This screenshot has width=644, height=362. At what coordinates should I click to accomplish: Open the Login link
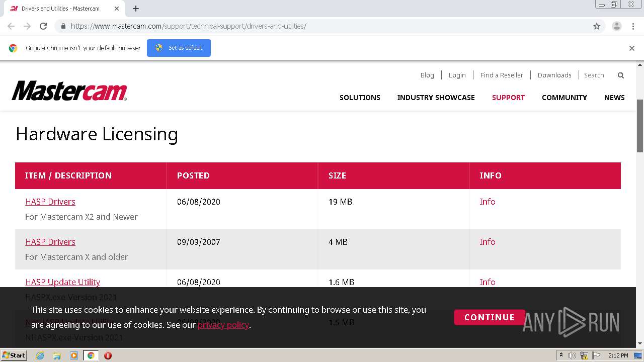click(457, 75)
